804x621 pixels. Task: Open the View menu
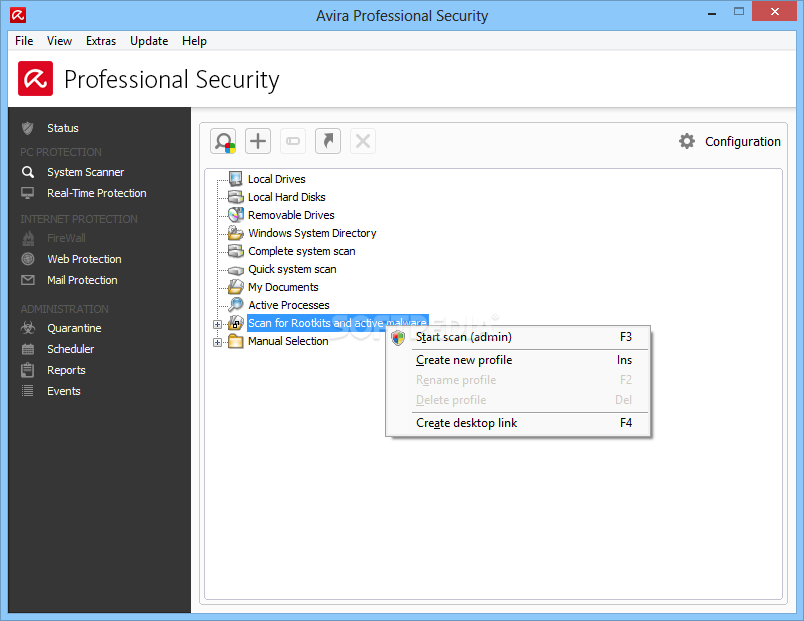pos(59,41)
